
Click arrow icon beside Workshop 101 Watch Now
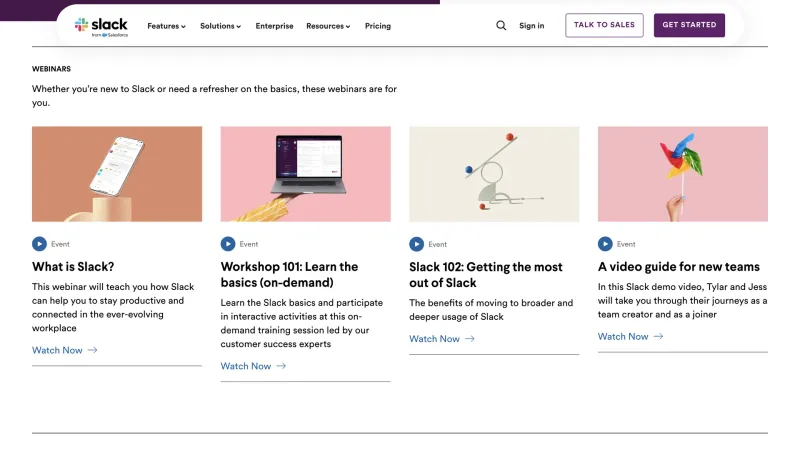pyautogui.click(x=281, y=366)
